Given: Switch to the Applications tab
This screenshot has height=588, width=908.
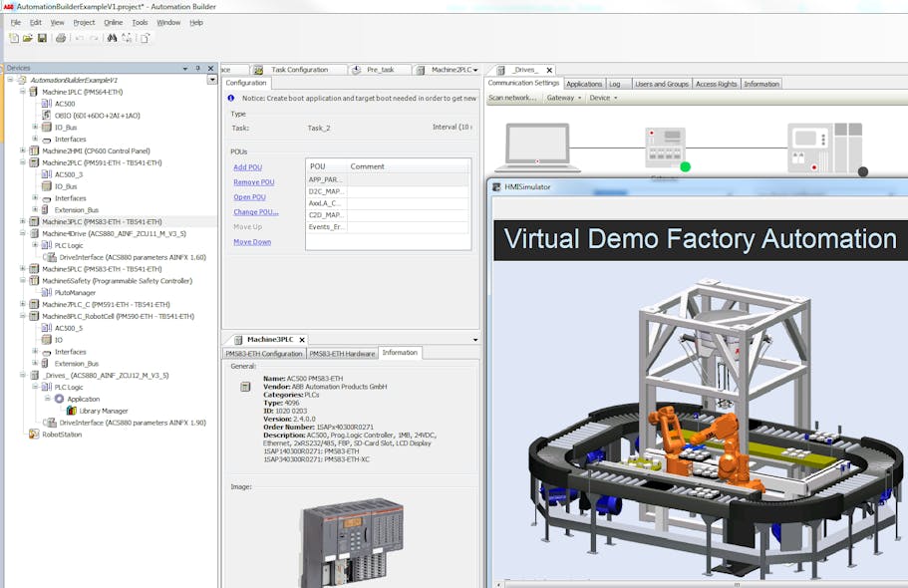Looking at the screenshot, I should (x=586, y=84).
